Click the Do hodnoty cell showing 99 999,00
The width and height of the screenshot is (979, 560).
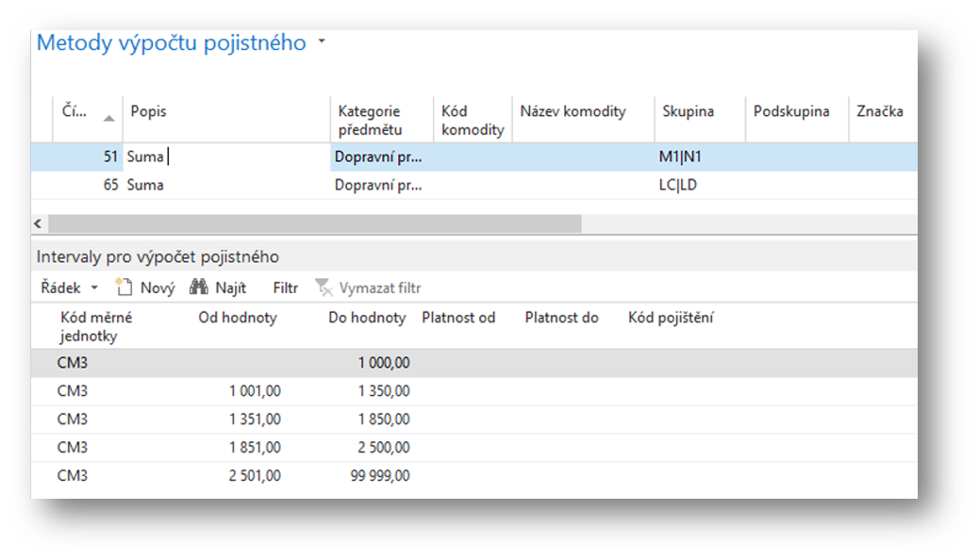click(x=380, y=476)
